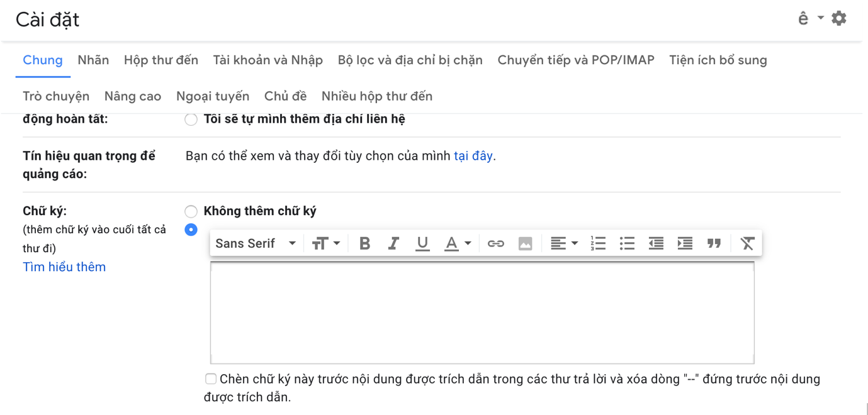Switch to the Ngoại tuyến tab
The image size is (868, 415).
point(213,96)
